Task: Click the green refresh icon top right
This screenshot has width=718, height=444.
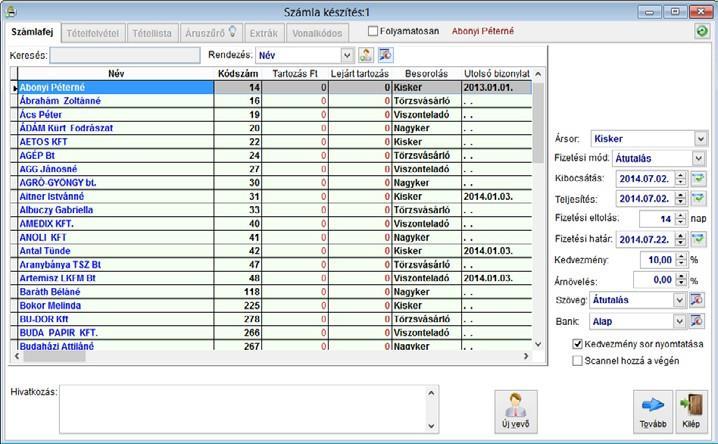Action: (702, 32)
